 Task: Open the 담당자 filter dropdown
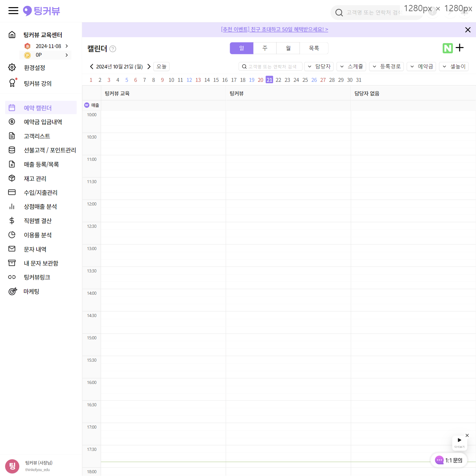point(319,66)
